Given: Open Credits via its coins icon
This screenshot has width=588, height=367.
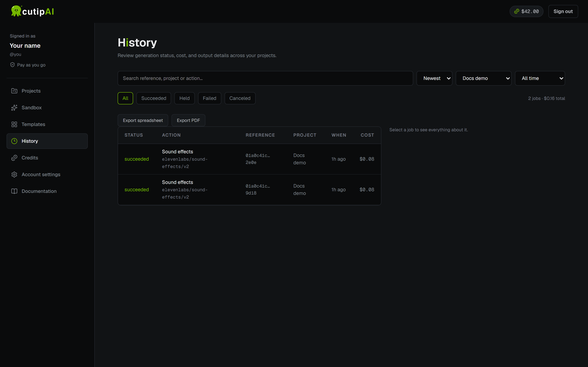Looking at the screenshot, I should click(14, 158).
